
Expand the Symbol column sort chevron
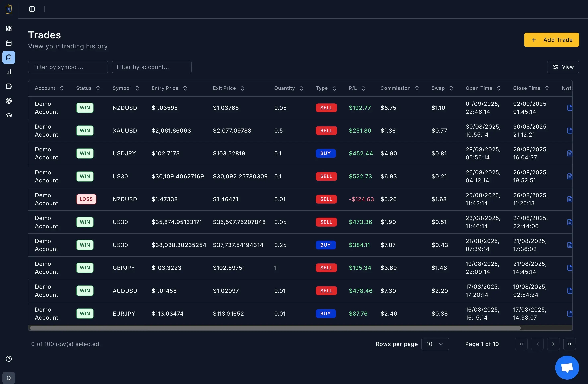(137, 88)
